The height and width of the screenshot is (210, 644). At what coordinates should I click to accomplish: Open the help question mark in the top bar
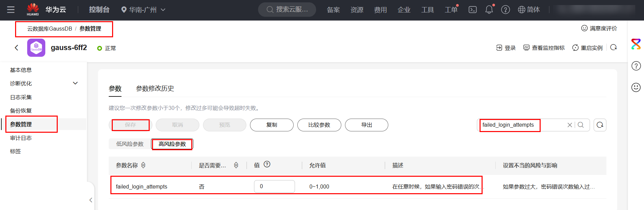pyautogui.click(x=505, y=10)
